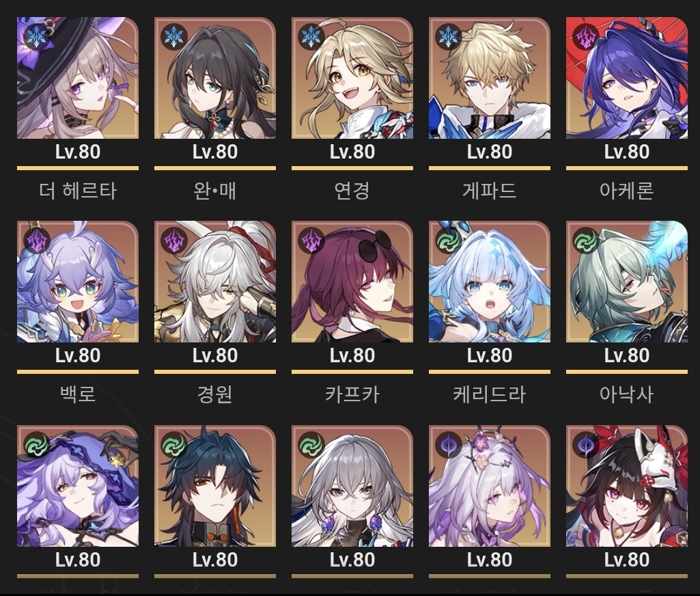The width and height of the screenshot is (700, 596).
Task: Click the Lightning element icon on Kafka
Action: (x=311, y=241)
